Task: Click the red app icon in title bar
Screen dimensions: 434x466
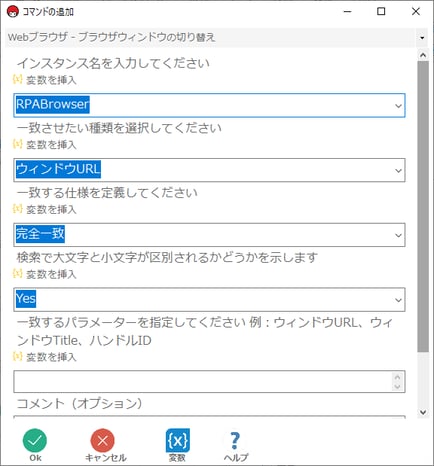Action: (13, 12)
